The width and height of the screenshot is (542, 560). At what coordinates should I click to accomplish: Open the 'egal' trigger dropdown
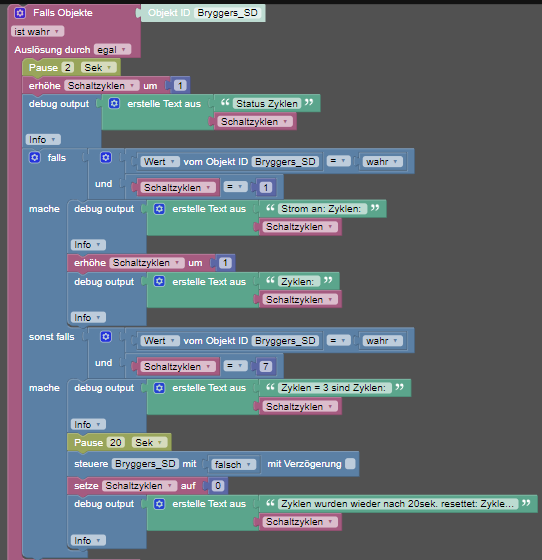click(112, 50)
